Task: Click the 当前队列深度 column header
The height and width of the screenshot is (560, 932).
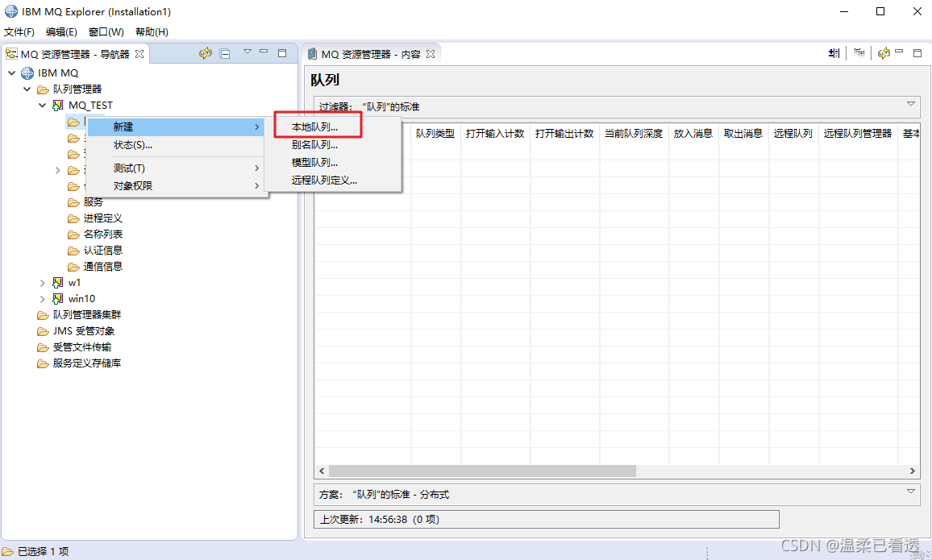Action: pyautogui.click(x=634, y=134)
